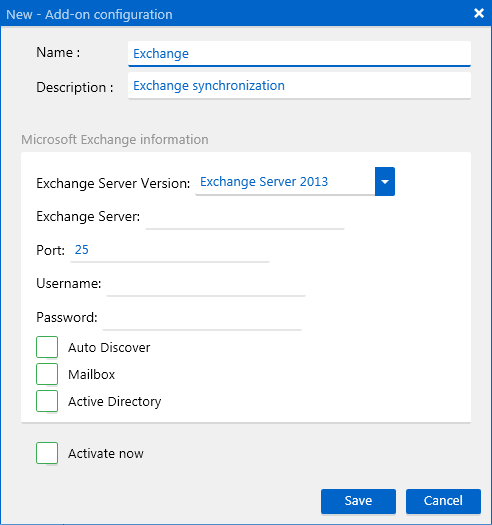Toggle the Activate now checkbox
The height and width of the screenshot is (525, 492).
tap(47, 453)
